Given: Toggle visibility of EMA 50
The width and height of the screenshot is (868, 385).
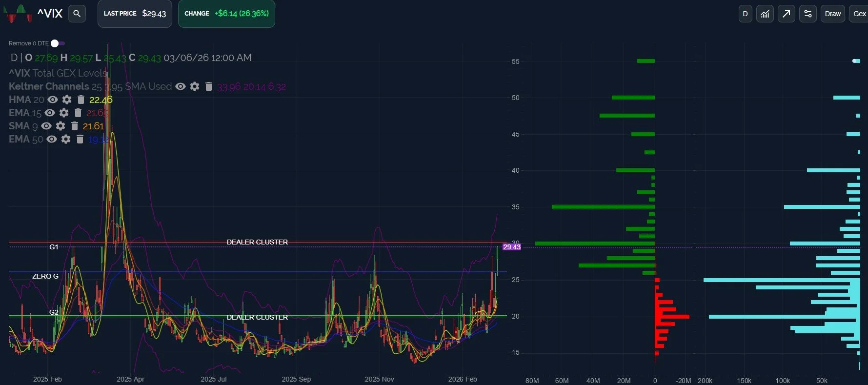Looking at the screenshot, I should pyautogui.click(x=52, y=139).
